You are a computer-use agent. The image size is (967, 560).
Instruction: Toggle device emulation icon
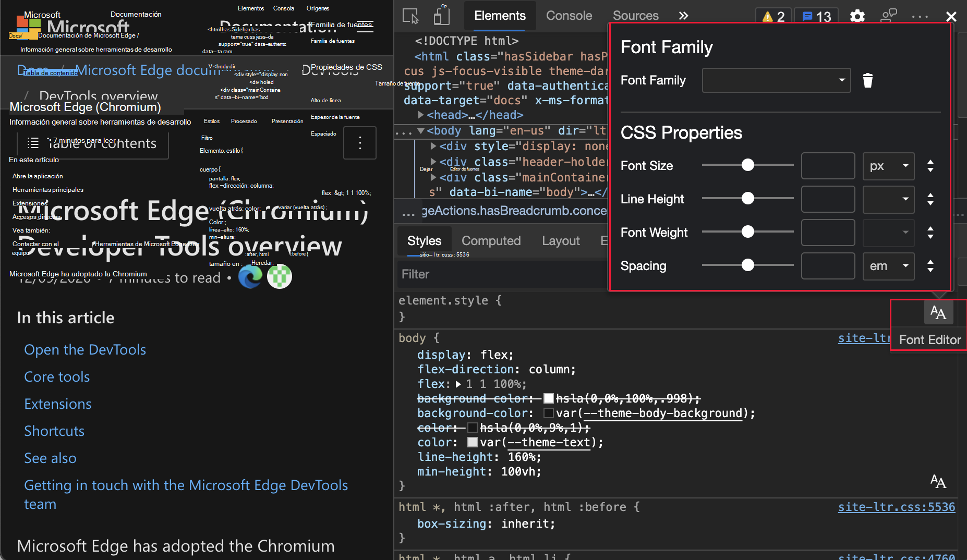(x=441, y=16)
